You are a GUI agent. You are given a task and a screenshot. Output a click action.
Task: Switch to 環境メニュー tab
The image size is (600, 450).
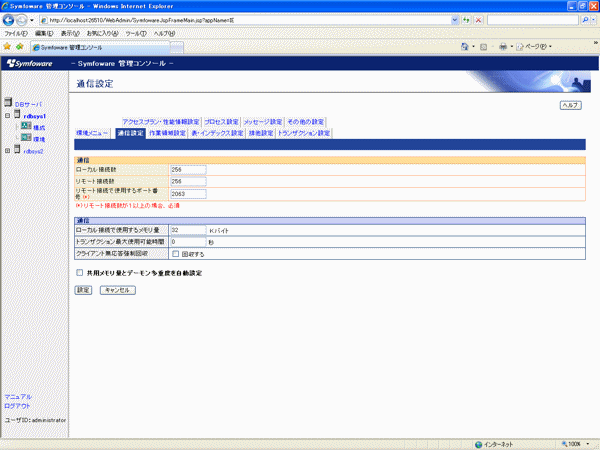click(92, 133)
